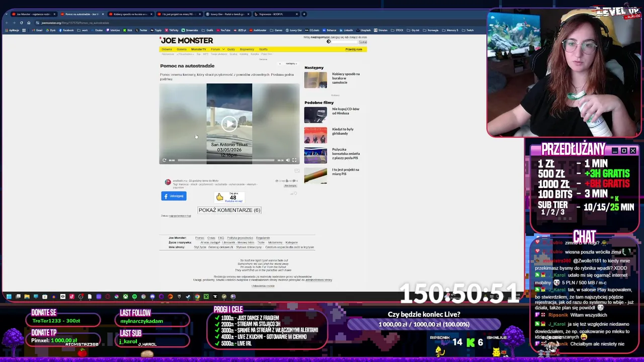Image resolution: width=644 pixels, height=362 pixels.
Task: Open link Kobiecy sposób na buraka w samolocie
Action: click(x=346, y=78)
